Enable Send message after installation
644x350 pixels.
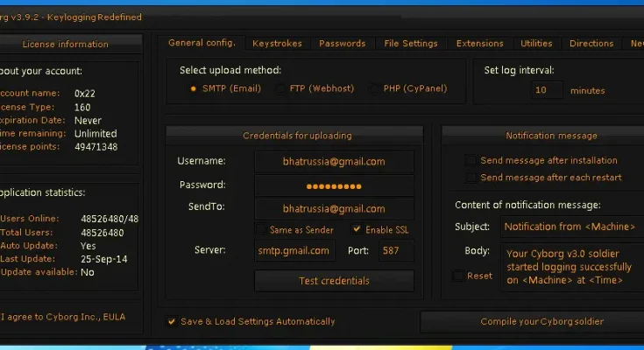point(471,161)
